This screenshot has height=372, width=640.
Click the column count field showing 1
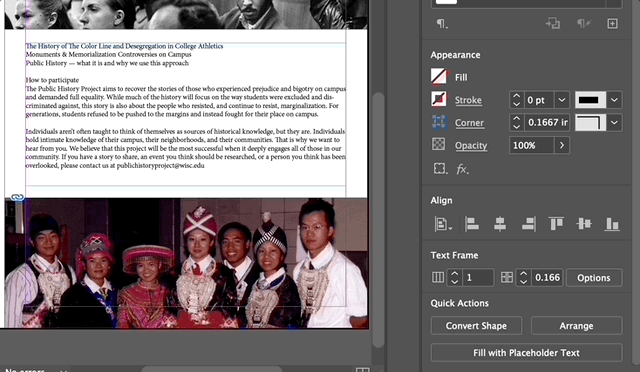[477, 278]
